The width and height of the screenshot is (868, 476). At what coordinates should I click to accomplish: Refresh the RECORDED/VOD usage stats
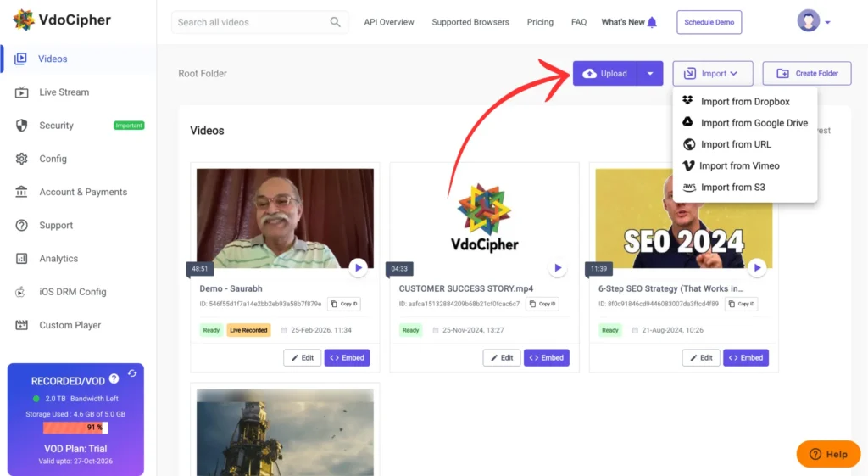click(x=132, y=373)
